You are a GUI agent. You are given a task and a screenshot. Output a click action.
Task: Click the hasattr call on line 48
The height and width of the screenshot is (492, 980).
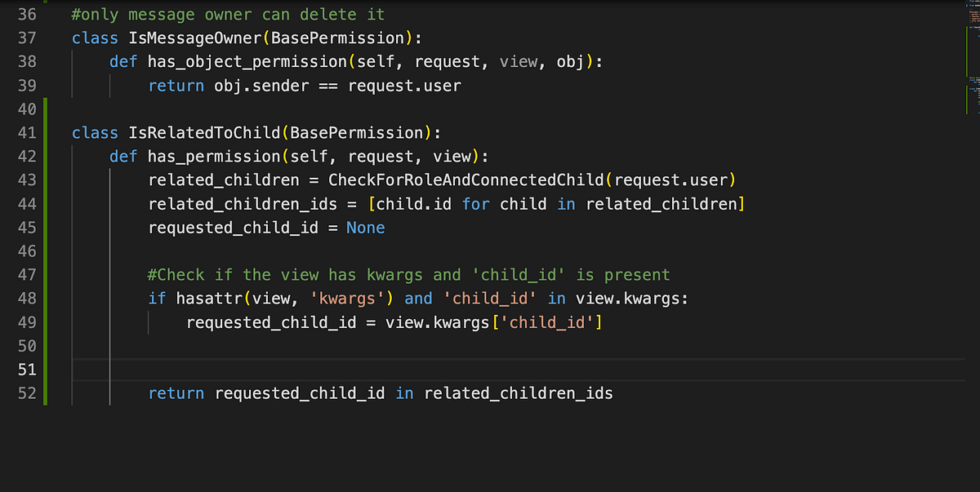[x=212, y=299]
